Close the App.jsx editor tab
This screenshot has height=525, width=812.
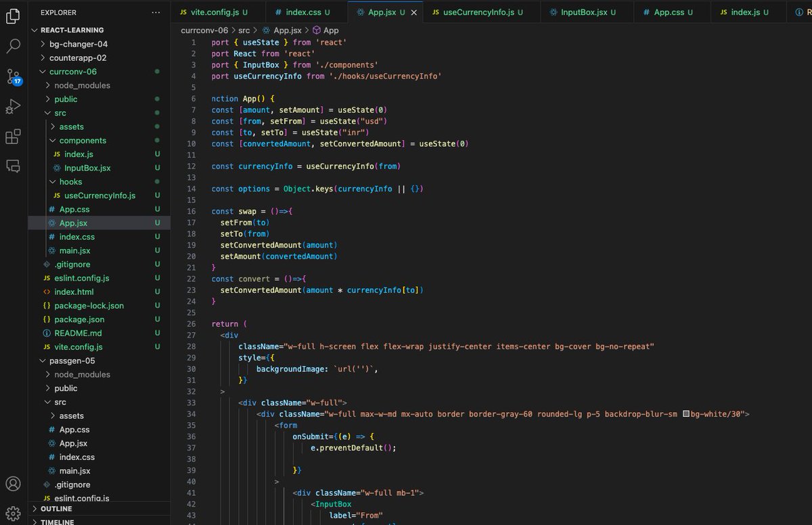point(413,12)
